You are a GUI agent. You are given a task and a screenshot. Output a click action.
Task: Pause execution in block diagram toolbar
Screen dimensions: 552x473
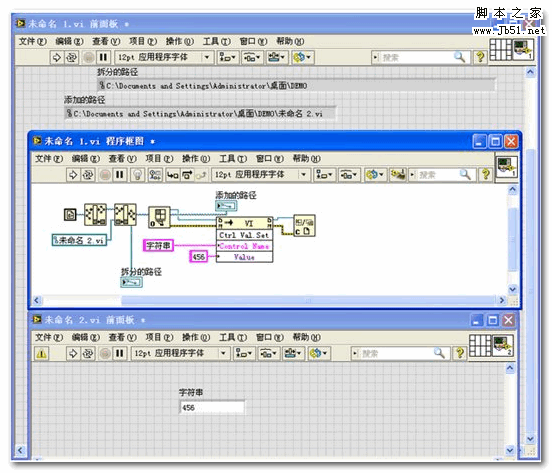(x=120, y=175)
